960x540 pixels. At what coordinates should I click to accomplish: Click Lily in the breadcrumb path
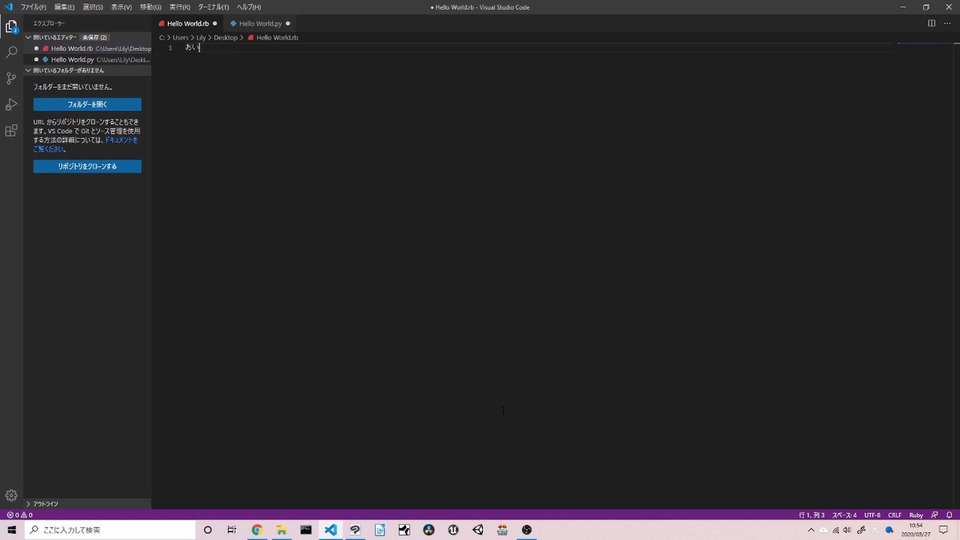click(201, 37)
